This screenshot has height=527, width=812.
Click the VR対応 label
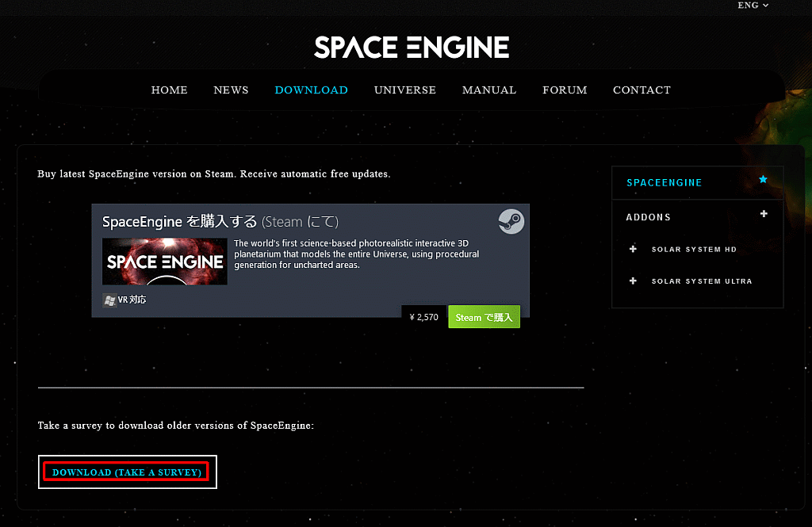point(132,300)
